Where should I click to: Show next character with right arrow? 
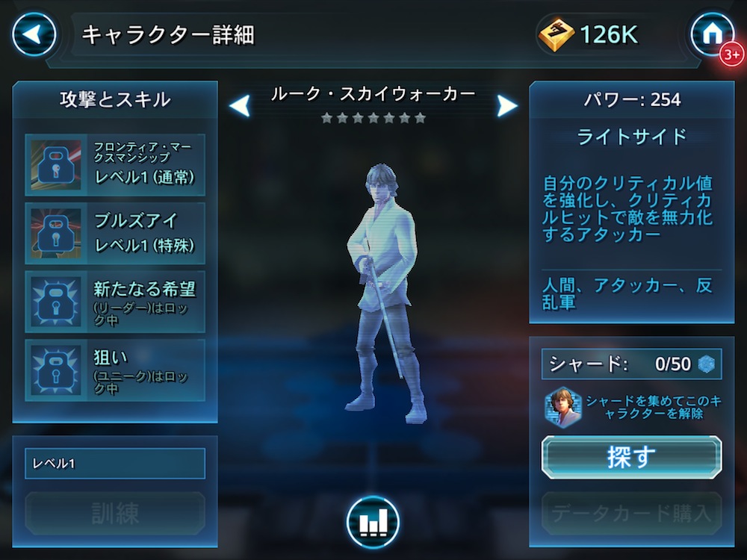coord(507,105)
